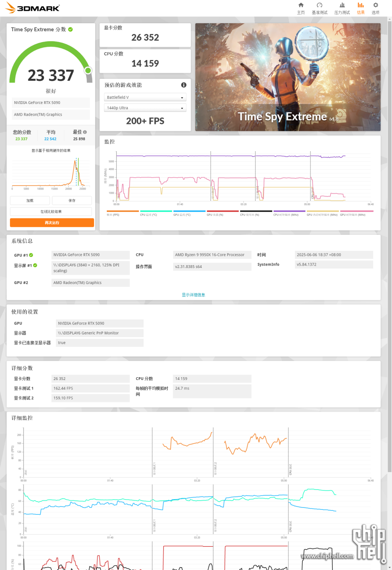This screenshot has height=570, width=392.
Task: Open the 选项 options tab
Action: (x=376, y=8)
